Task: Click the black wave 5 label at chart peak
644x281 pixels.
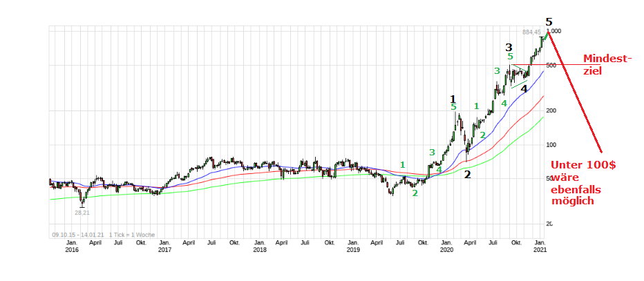Action: [x=549, y=21]
